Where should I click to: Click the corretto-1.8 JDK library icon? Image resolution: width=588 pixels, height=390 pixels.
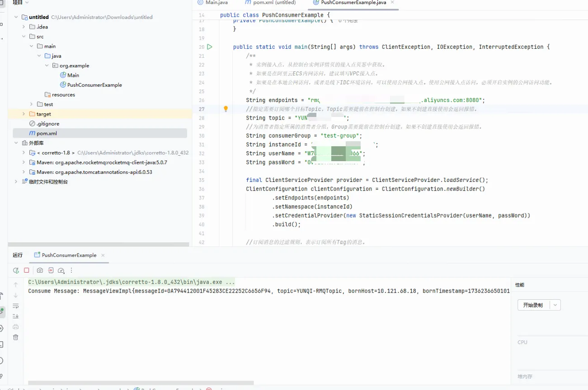(32, 153)
